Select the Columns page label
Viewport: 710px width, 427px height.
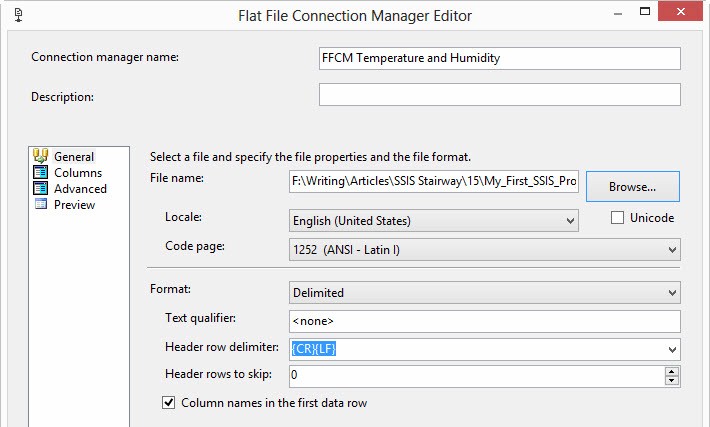pos(78,172)
